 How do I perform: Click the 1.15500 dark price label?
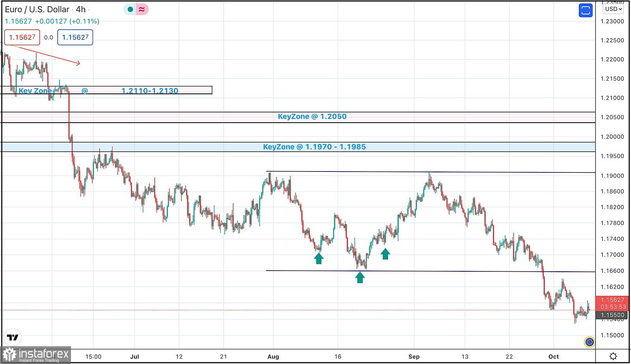tap(612, 315)
